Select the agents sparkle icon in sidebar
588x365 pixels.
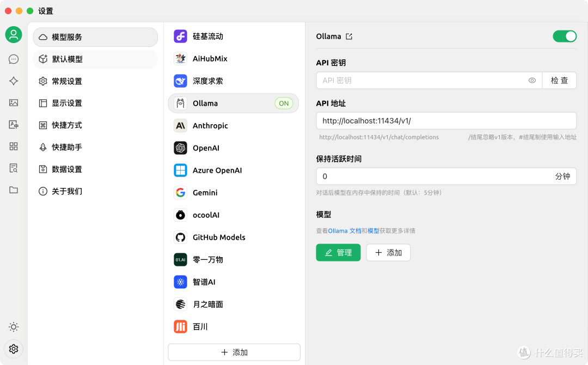[14, 81]
